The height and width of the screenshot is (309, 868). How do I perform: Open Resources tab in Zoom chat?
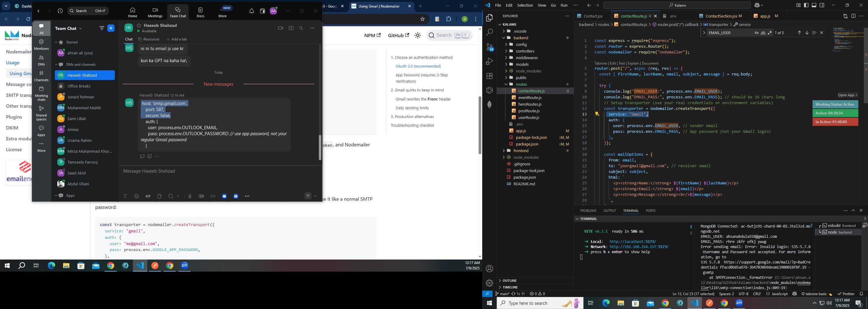pyautogui.click(x=149, y=40)
